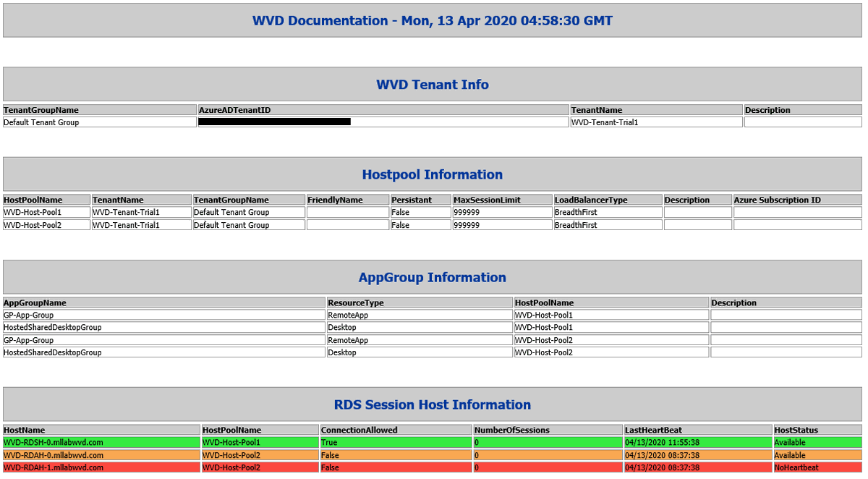This screenshot has height=479, width=868.
Task: Click HostPoolName header in AppGroup Information table
Action: coord(611,302)
